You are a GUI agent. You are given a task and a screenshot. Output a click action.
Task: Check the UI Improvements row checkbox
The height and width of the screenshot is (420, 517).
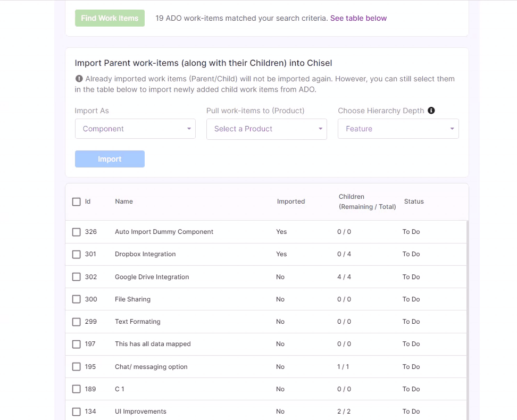(x=76, y=411)
